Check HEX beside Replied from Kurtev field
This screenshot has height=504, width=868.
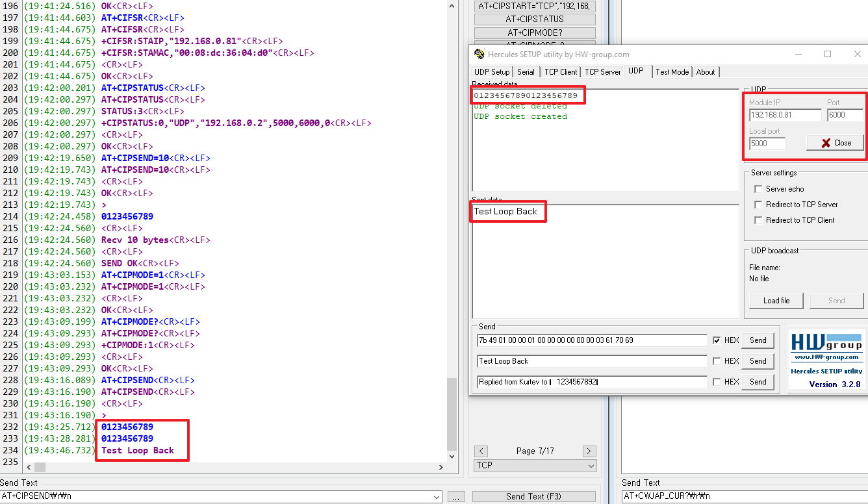click(x=717, y=382)
